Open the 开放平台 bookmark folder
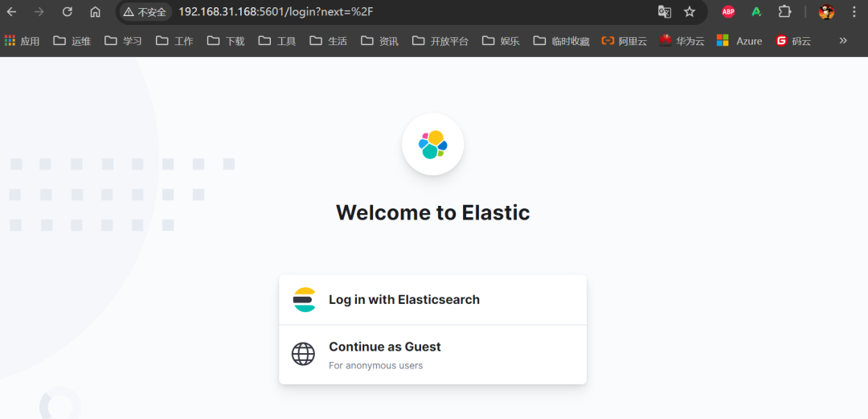 point(440,40)
